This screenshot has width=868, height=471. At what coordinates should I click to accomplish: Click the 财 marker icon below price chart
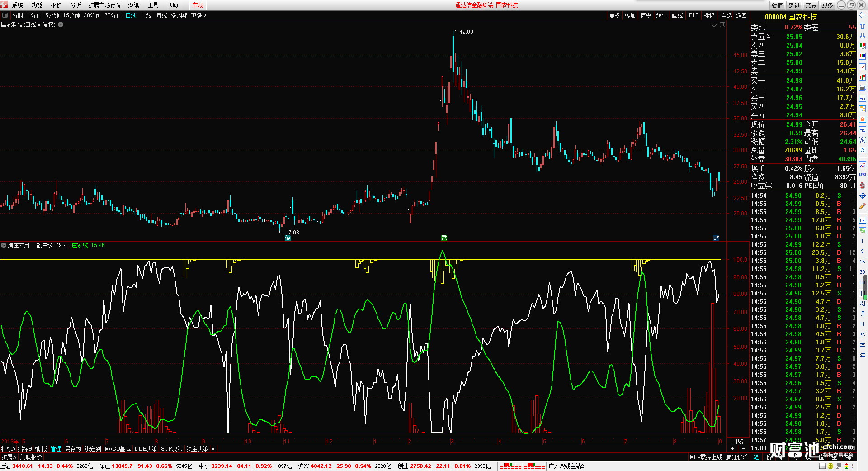tap(716, 238)
